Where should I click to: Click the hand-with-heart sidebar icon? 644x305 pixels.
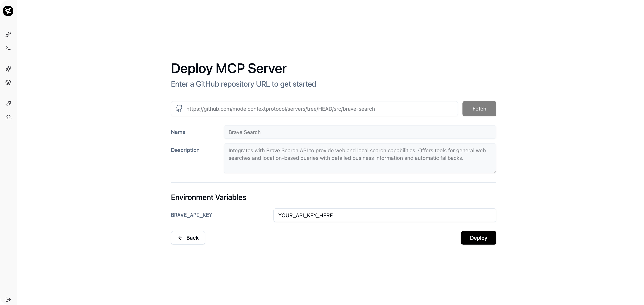click(x=8, y=104)
